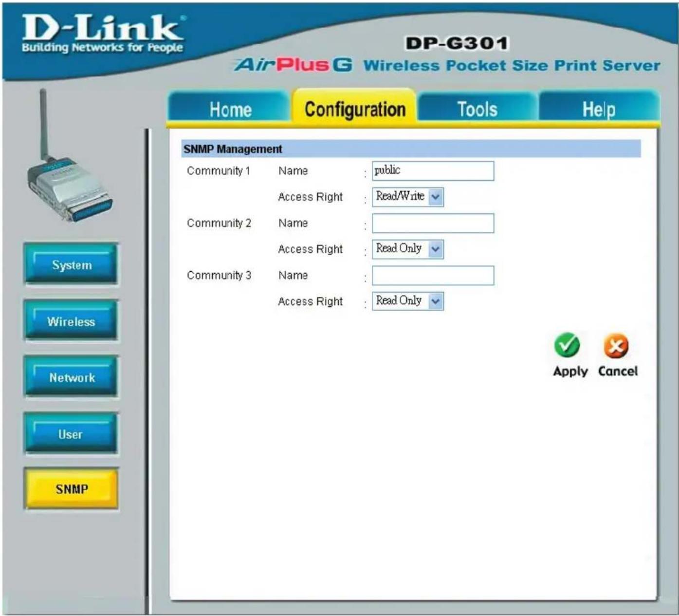Click the Community 2 Name field

point(433,223)
